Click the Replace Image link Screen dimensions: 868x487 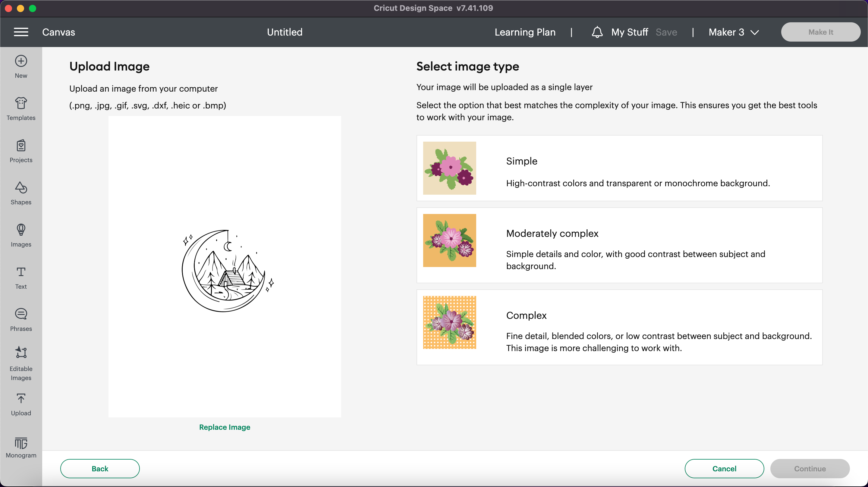click(x=225, y=427)
